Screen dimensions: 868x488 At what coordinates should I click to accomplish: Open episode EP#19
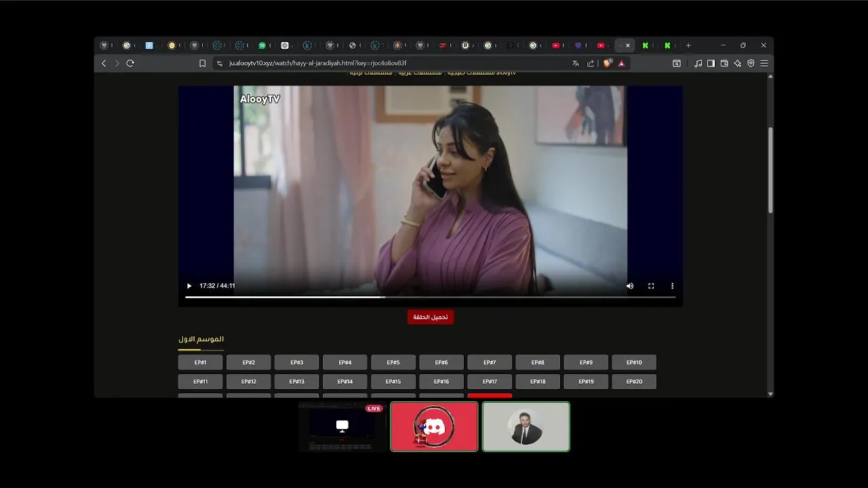point(586,382)
